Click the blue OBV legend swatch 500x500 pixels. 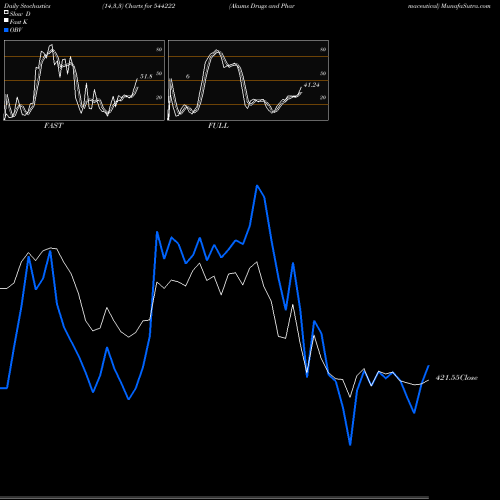[6, 30]
